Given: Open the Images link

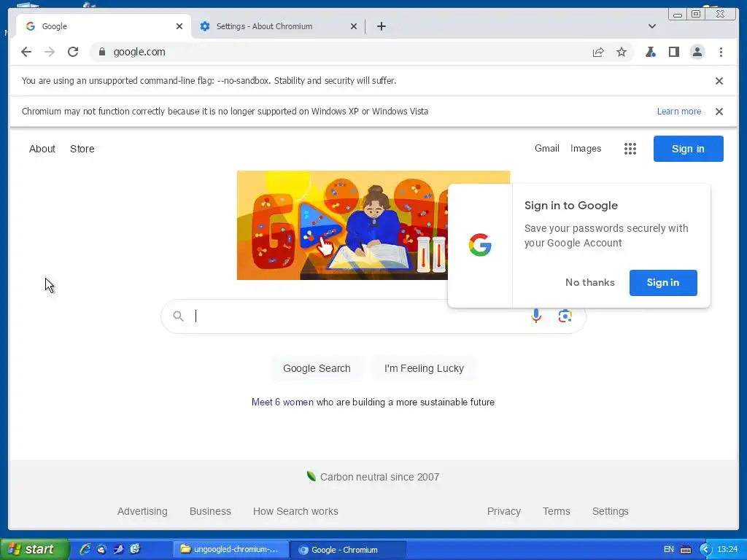Looking at the screenshot, I should pyautogui.click(x=586, y=149).
